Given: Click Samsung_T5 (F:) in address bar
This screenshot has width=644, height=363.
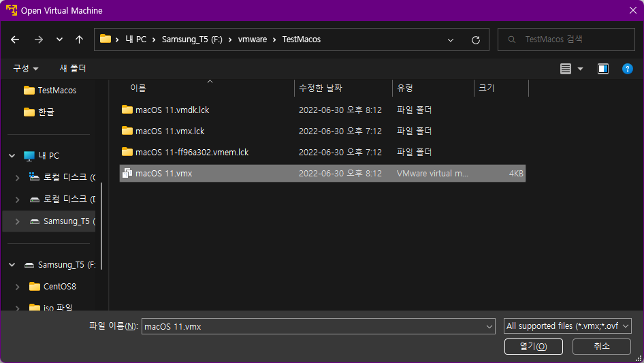Looking at the screenshot, I should 192,40.
